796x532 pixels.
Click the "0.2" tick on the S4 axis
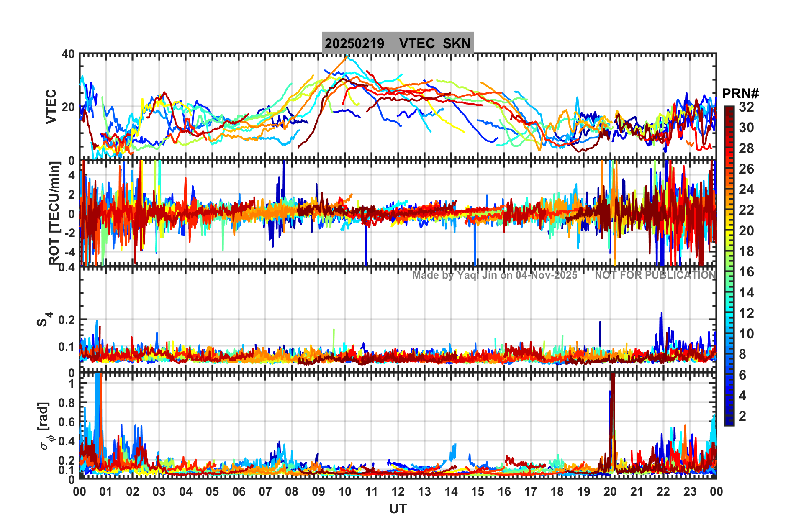coord(67,320)
